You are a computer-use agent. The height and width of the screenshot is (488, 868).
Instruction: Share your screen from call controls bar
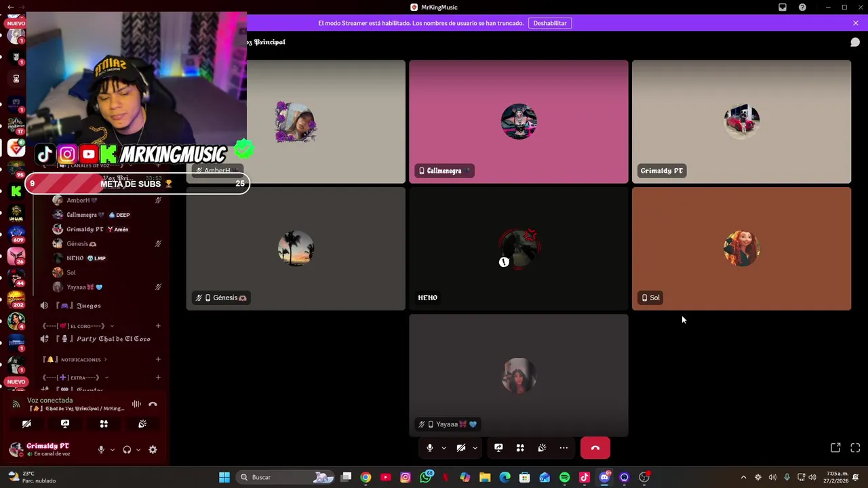point(498,448)
